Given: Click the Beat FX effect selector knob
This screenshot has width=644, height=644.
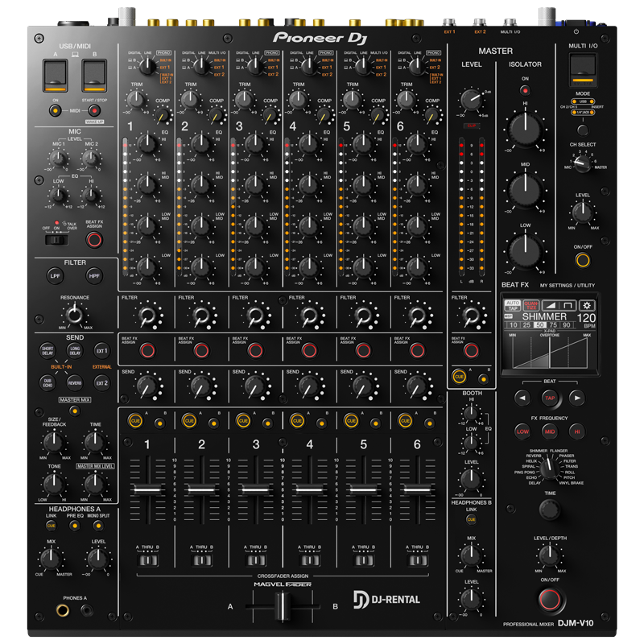Looking at the screenshot, I should click(x=549, y=469).
